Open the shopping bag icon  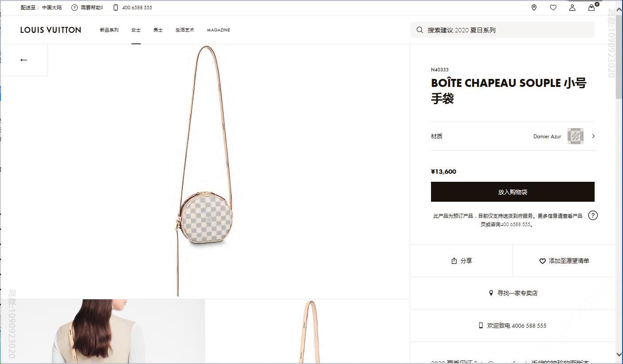[x=592, y=8]
